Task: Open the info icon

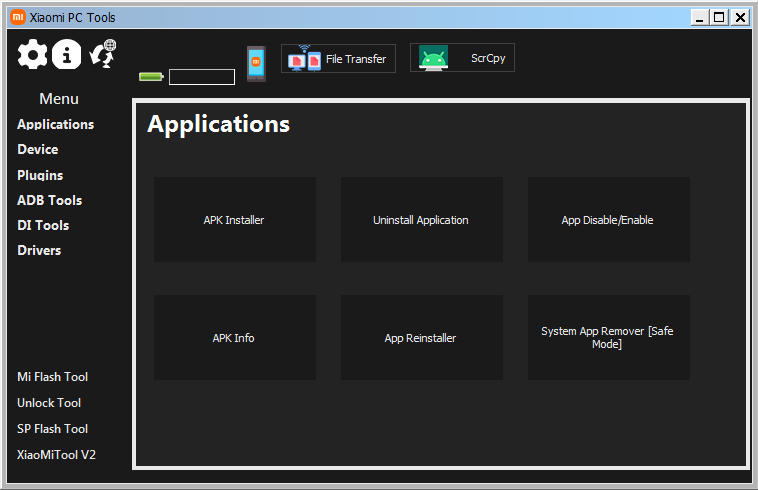Action: click(66, 54)
